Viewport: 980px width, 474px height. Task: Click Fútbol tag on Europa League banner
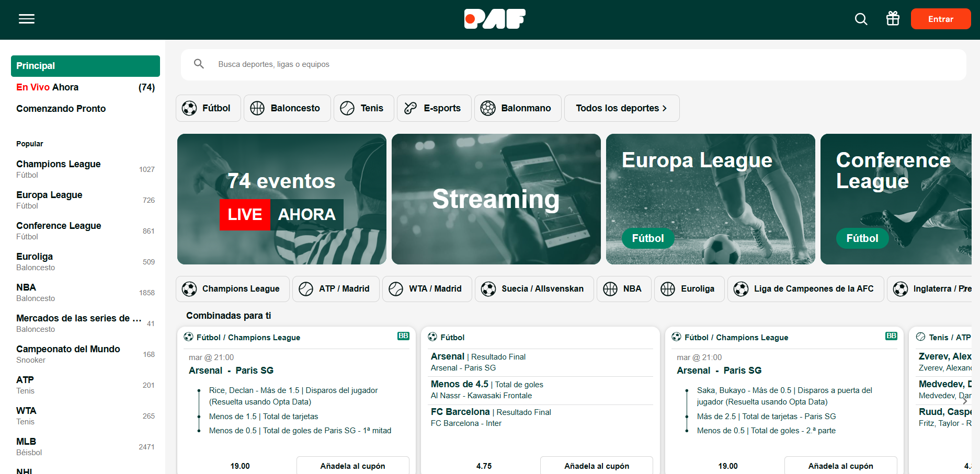[648, 238]
